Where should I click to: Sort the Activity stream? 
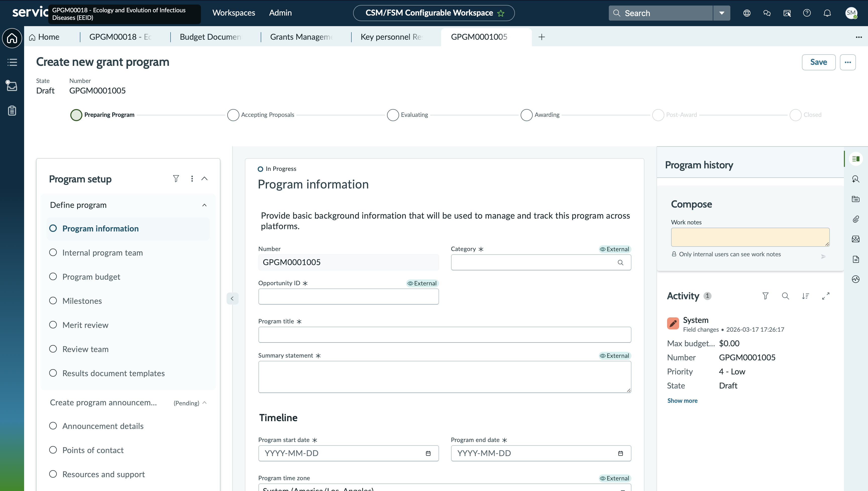click(805, 296)
